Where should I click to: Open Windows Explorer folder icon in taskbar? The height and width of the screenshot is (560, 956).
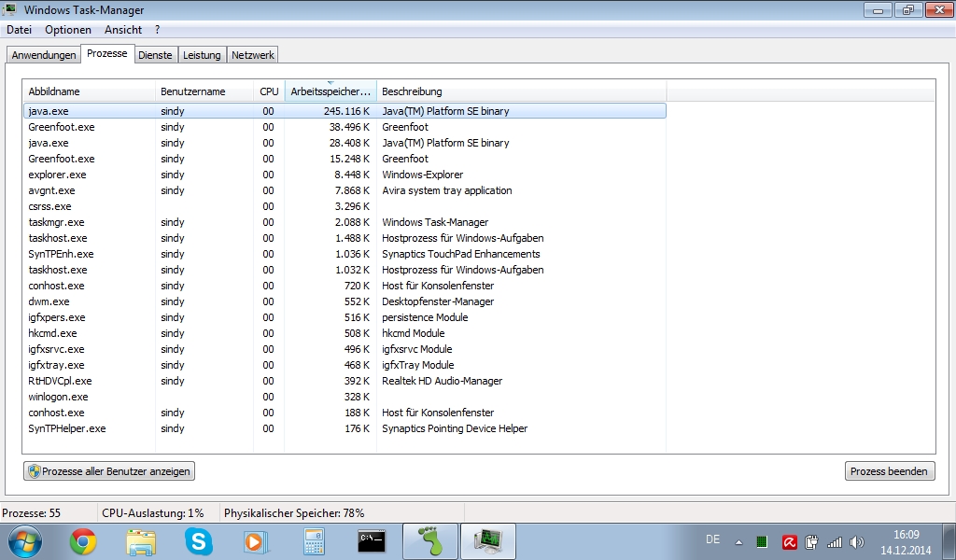coord(141,541)
